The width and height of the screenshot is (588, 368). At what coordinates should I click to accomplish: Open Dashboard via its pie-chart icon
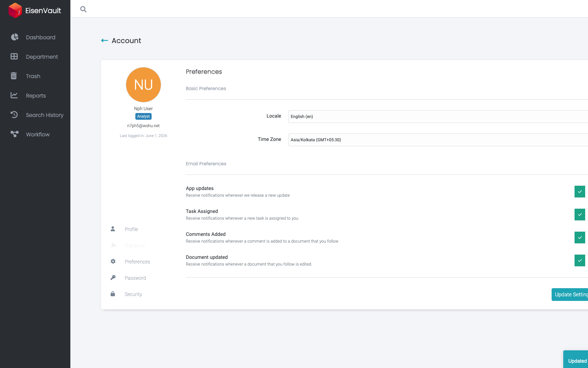(x=14, y=37)
